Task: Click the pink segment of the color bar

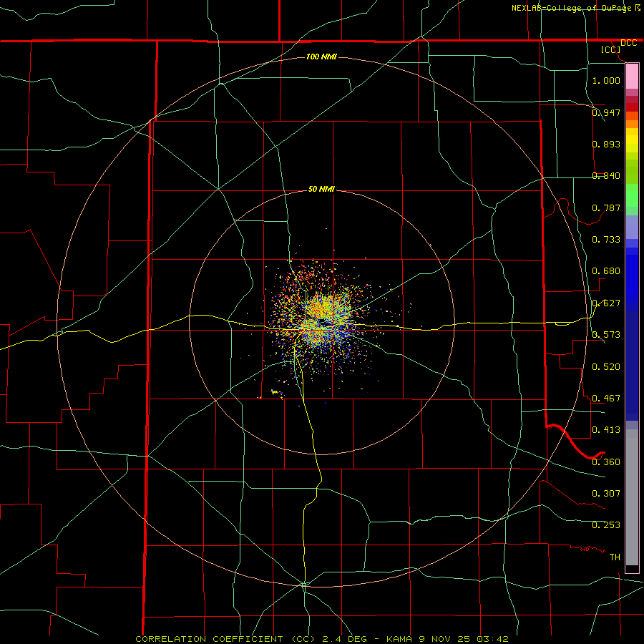Action: [632, 77]
